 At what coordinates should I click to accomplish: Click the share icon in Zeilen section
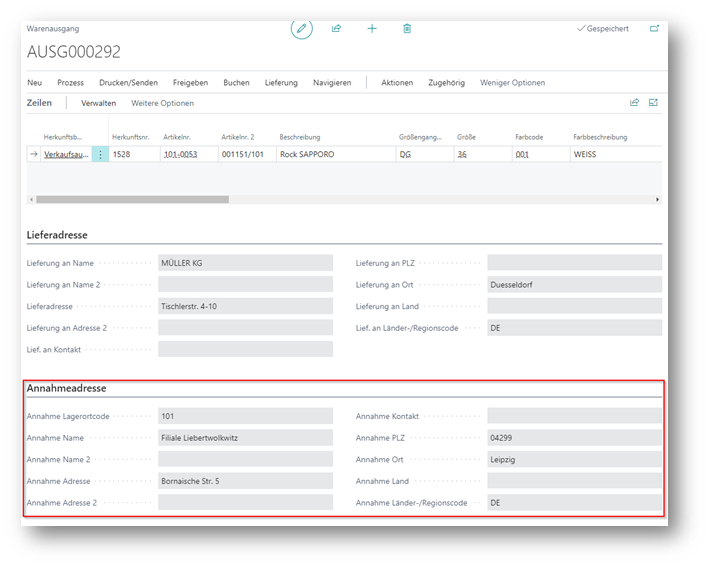pos(634,102)
